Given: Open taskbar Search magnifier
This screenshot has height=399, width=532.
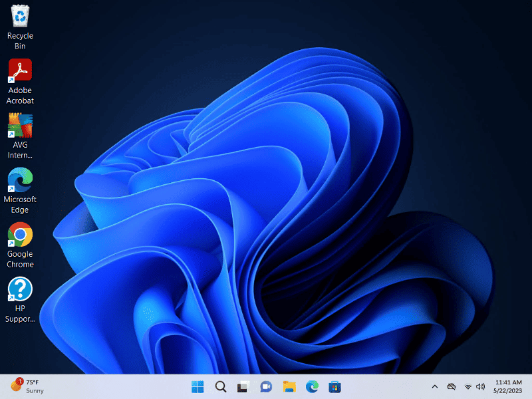Looking at the screenshot, I should click(x=221, y=386).
